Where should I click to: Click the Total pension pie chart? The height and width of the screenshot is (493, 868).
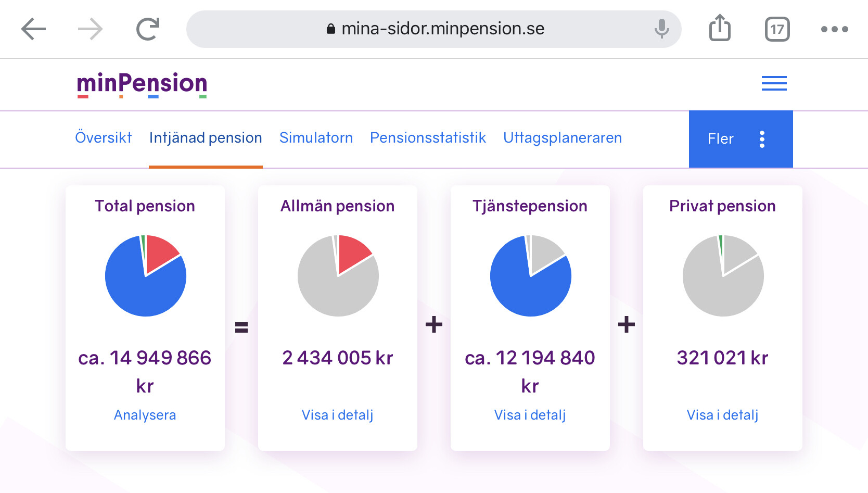point(146,276)
